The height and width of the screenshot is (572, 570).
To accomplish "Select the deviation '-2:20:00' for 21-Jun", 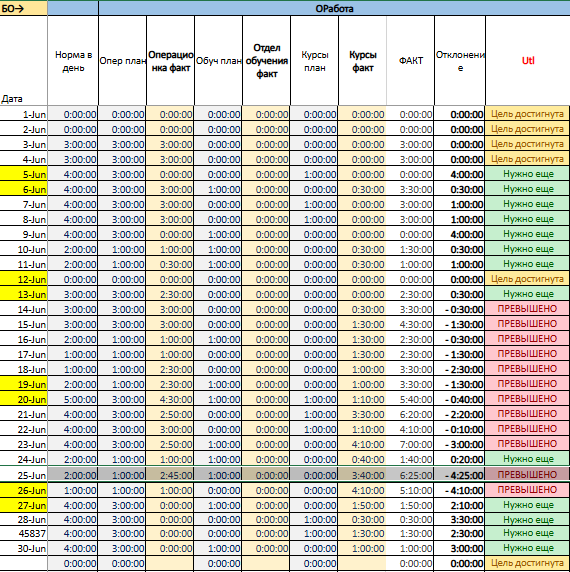I will [x=460, y=414].
